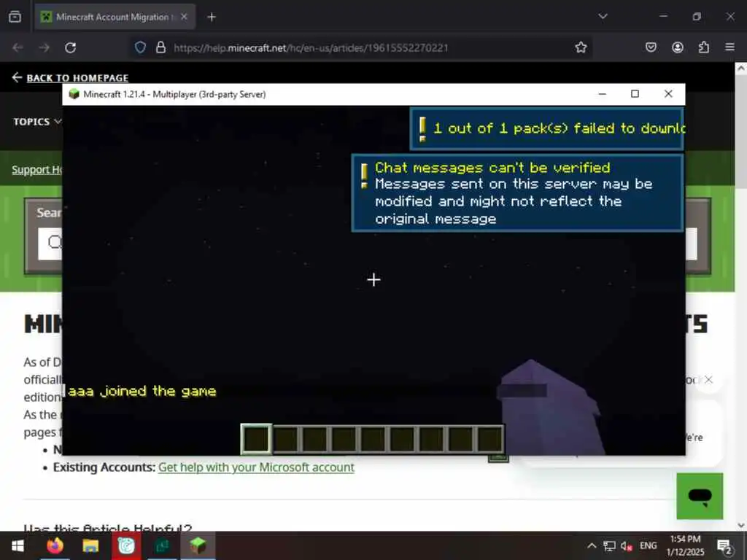Go back to previous page in Firefox
747x560 pixels.
coord(18,47)
